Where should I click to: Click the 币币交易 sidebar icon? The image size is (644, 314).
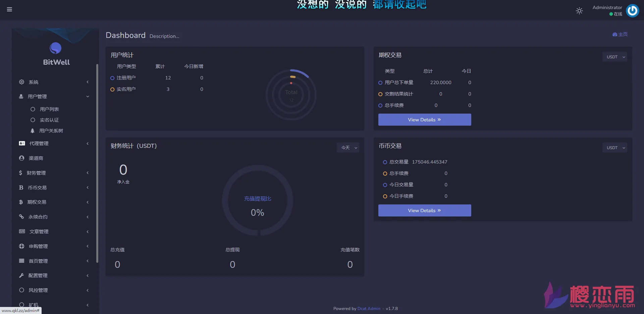(x=21, y=188)
